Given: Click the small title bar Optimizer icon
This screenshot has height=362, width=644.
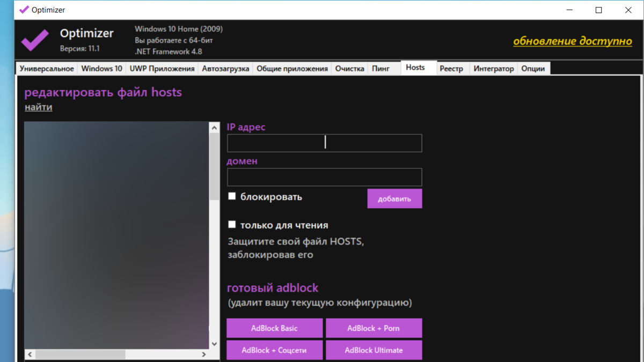Looking at the screenshot, I should (24, 10).
